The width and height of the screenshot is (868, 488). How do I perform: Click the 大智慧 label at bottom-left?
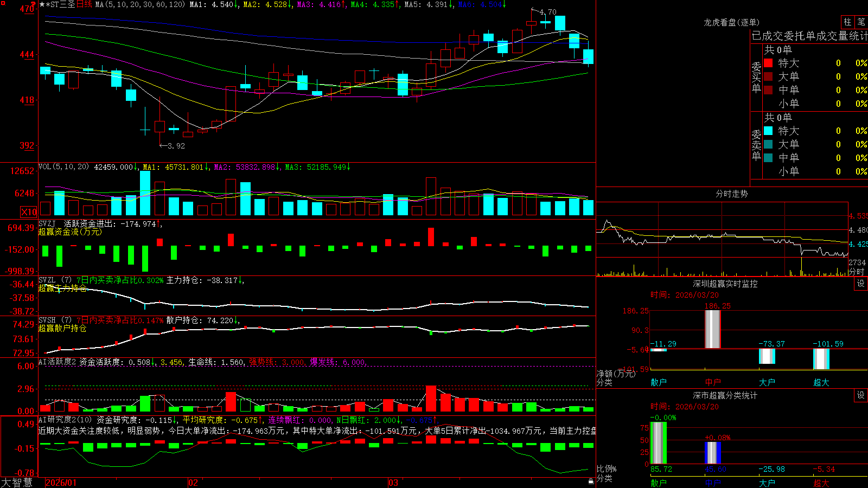17,483
